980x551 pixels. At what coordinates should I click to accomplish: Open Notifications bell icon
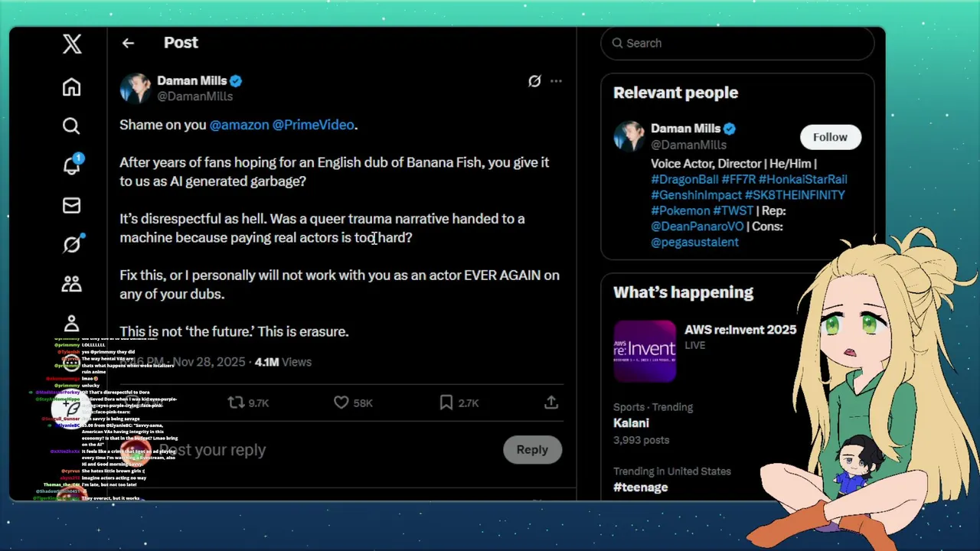pos(72,165)
